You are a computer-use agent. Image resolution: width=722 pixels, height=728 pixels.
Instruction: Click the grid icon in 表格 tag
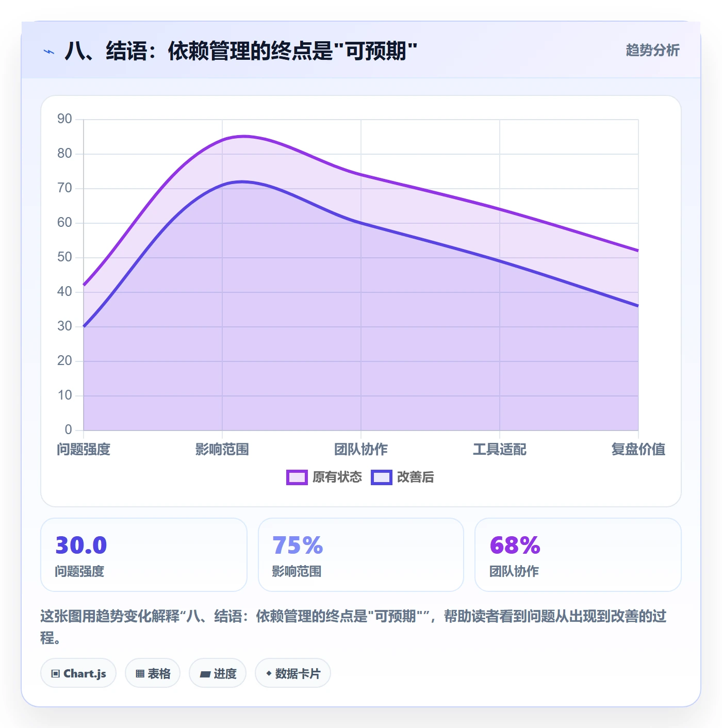140,674
